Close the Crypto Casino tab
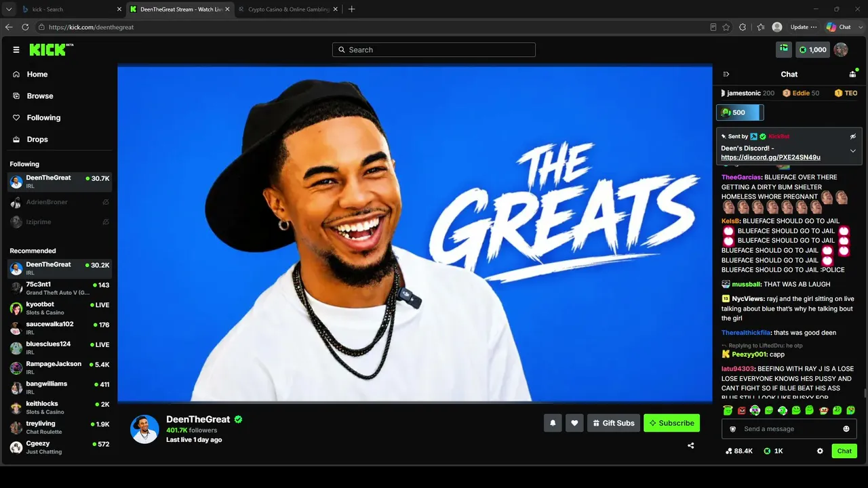 click(336, 9)
